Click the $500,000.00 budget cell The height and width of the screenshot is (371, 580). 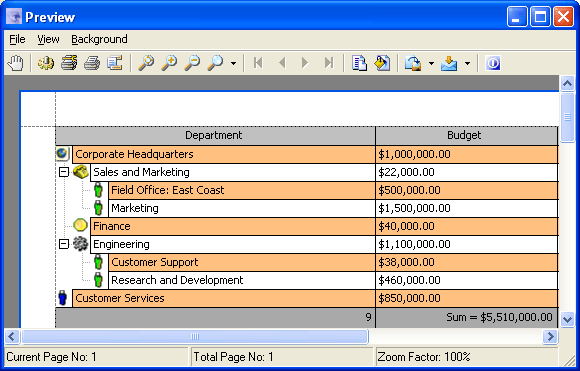point(466,190)
